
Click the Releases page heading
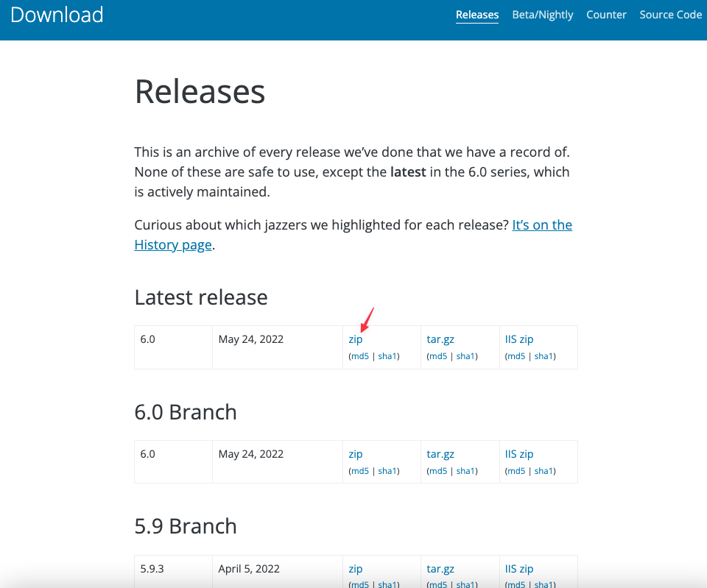coord(200,92)
